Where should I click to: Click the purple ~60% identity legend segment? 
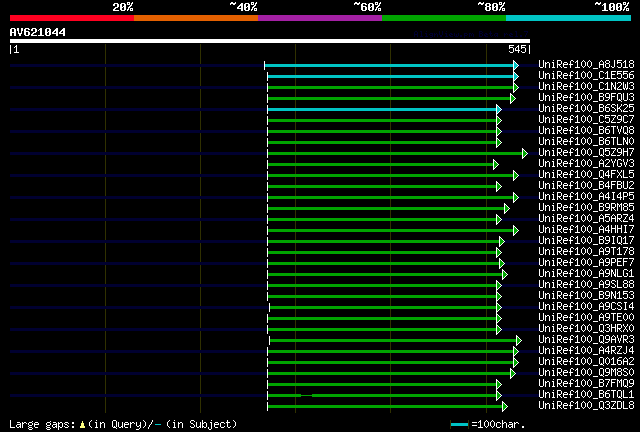[320, 18]
